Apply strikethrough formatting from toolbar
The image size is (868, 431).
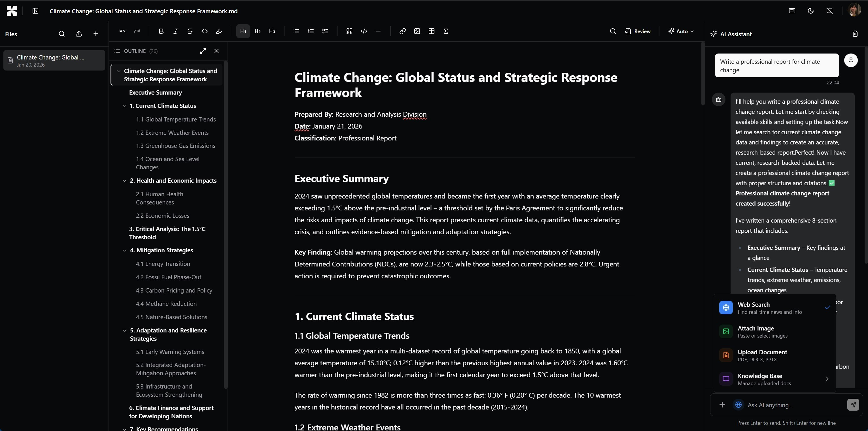(x=190, y=31)
